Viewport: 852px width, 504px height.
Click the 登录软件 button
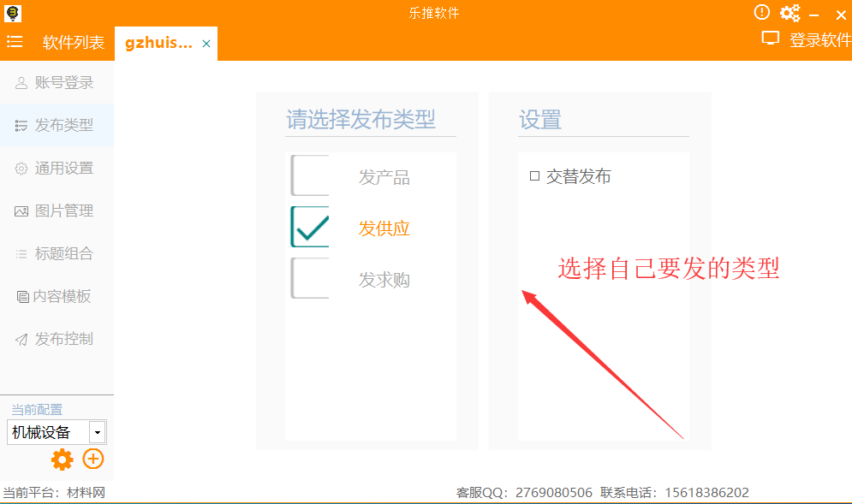pyautogui.click(x=819, y=39)
